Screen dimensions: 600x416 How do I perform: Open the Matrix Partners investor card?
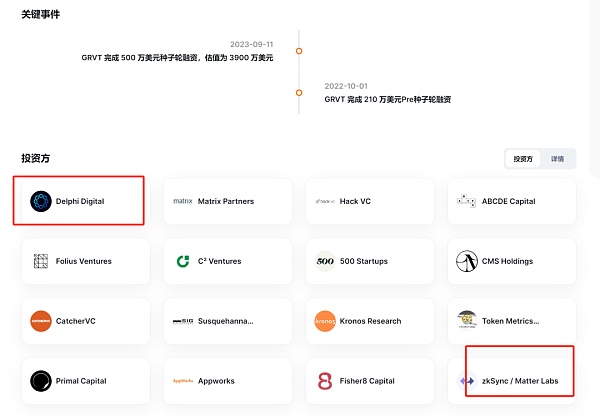click(x=228, y=201)
